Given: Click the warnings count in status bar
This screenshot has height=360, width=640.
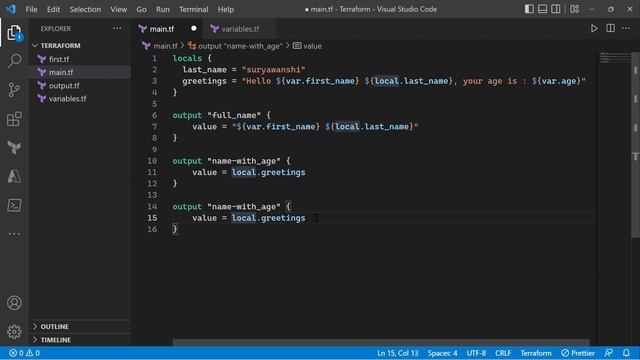Looking at the screenshot, I should [33, 353].
